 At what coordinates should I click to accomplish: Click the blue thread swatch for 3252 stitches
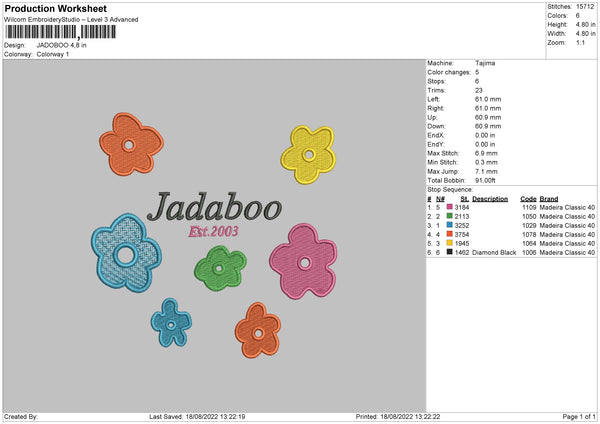pyautogui.click(x=450, y=225)
